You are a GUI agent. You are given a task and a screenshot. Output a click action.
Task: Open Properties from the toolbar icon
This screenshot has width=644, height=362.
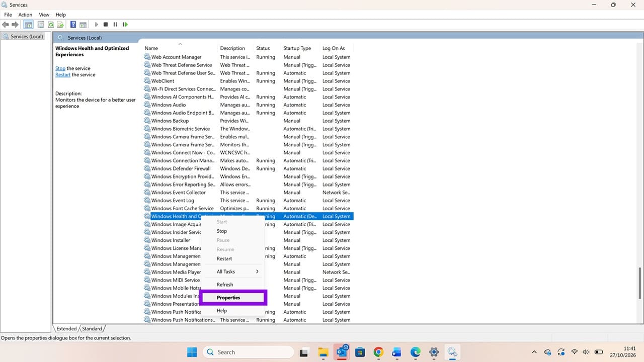pos(41,24)
